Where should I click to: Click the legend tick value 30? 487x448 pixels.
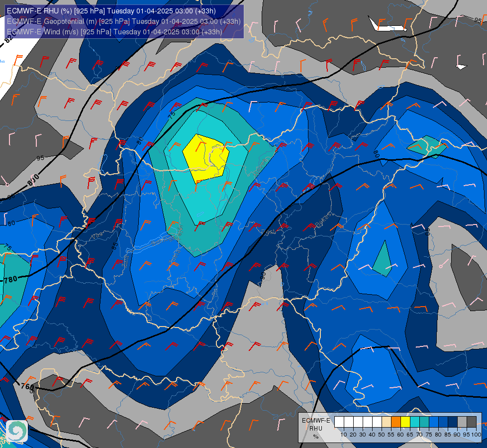[x=363, y=435]
